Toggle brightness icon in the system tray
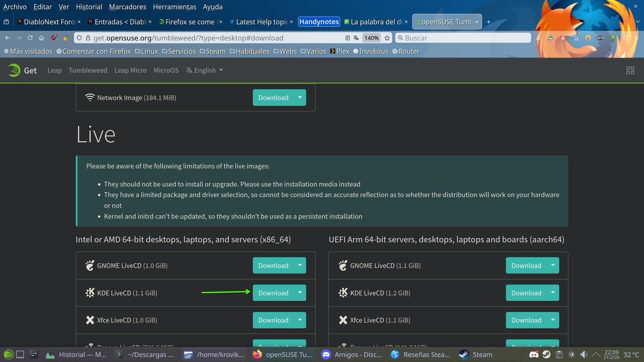 (x=572, y=354)
